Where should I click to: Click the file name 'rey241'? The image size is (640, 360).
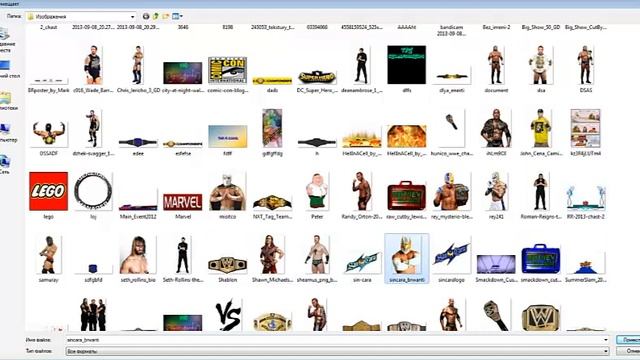pyautogui.click(x=496, y=217)
